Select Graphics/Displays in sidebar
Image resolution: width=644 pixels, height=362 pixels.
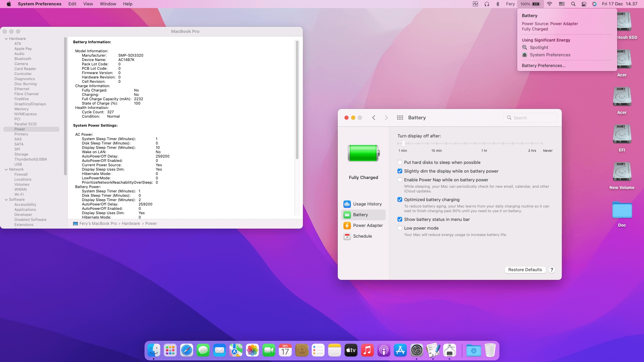pos(30,104)
